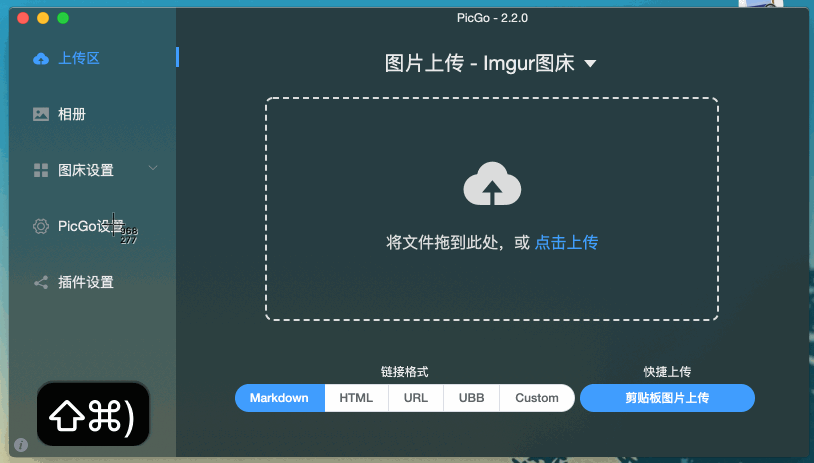The width and height of the screenshot is (814, 463).
Task: Open the 相册 album menu label
Action: click(72, 115)
